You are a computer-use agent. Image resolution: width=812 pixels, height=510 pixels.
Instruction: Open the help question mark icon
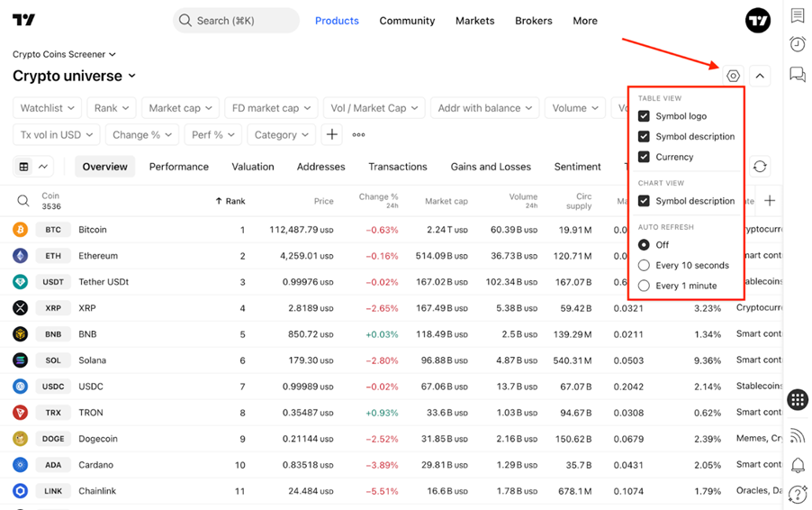[798, 494]
